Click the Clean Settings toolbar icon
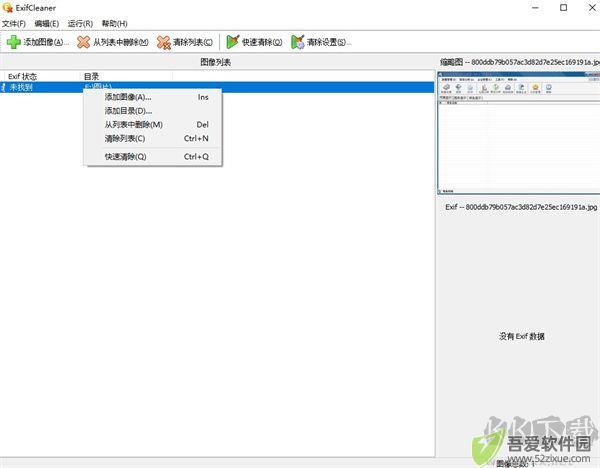This screenshot has width=600, height=468. 298,42
